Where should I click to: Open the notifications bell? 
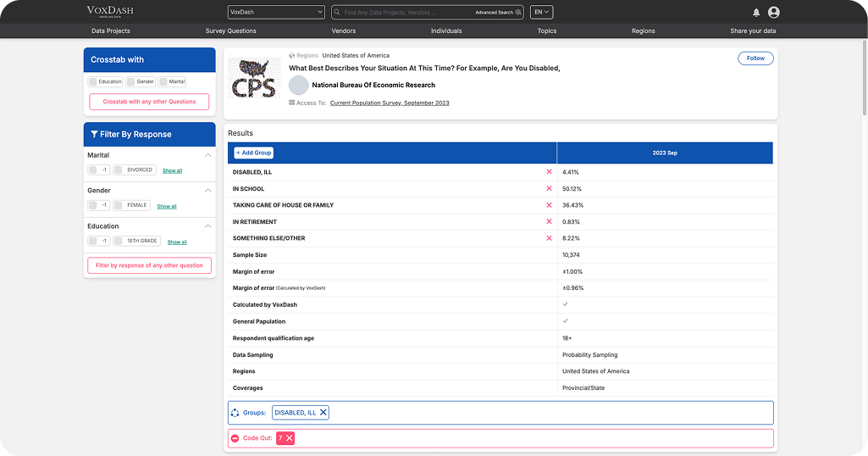tap(756, 12)
